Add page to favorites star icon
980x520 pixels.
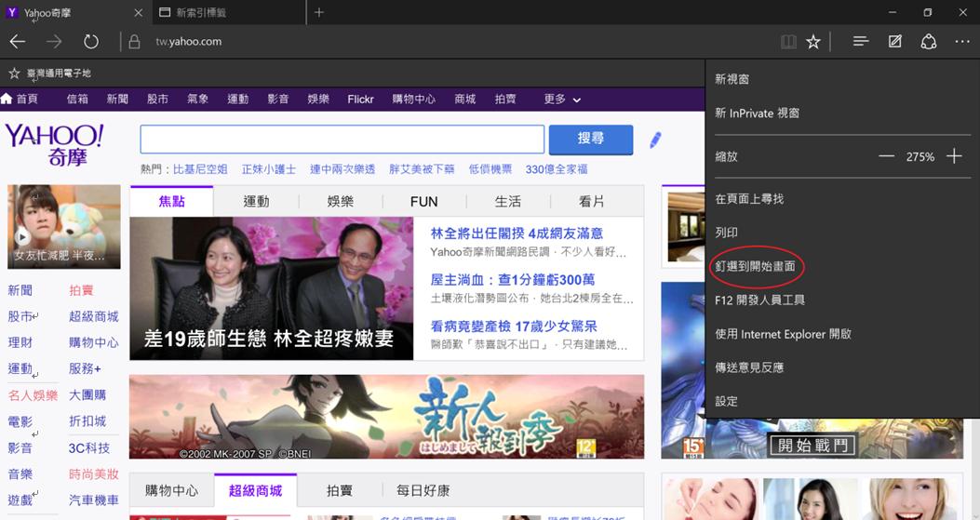813,42
